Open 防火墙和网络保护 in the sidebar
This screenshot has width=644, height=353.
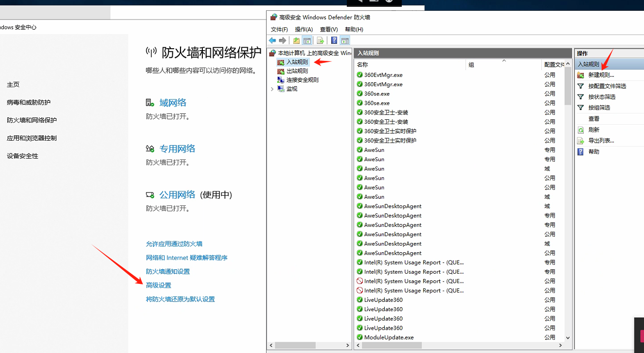click(x=32, y=120)
